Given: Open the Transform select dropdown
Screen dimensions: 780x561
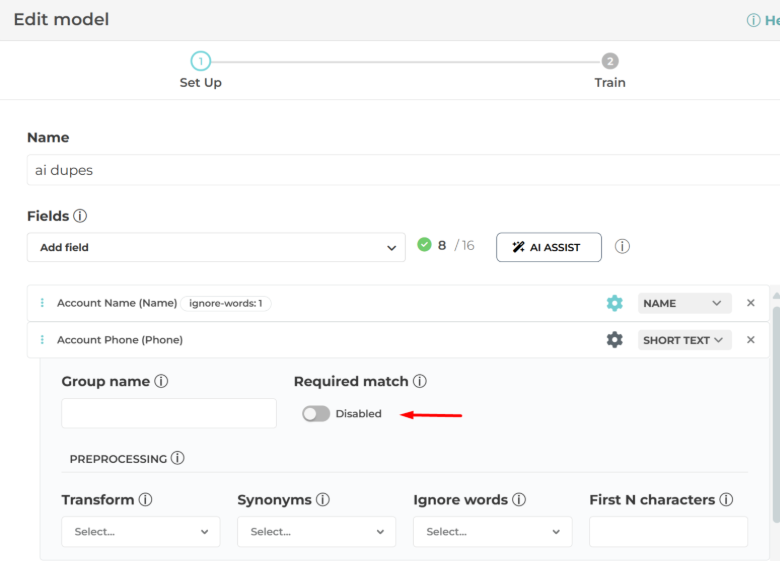Looking at the screenshot, I should (x=140, y=532).
